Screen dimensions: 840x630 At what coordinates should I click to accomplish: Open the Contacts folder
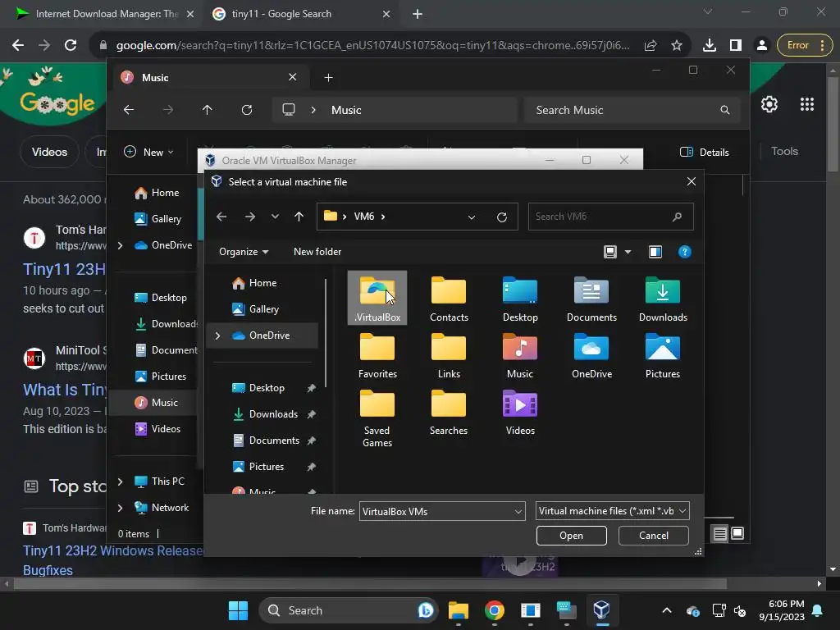pos(449,298)
